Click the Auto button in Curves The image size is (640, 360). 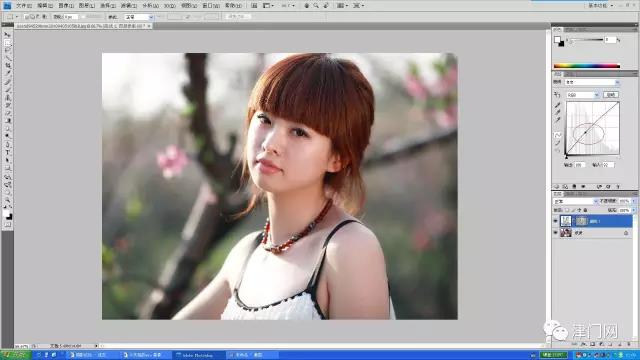pyautogui.click(x=611, y=95)
